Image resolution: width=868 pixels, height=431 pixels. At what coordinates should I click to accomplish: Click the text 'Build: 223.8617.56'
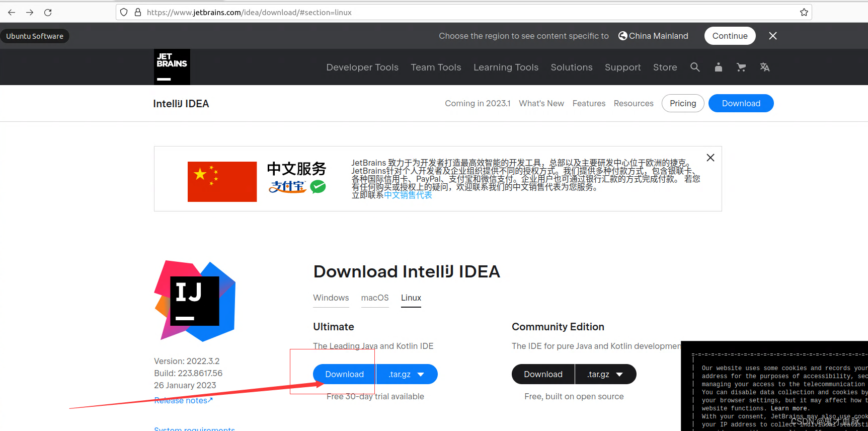(x=188, y=373)
